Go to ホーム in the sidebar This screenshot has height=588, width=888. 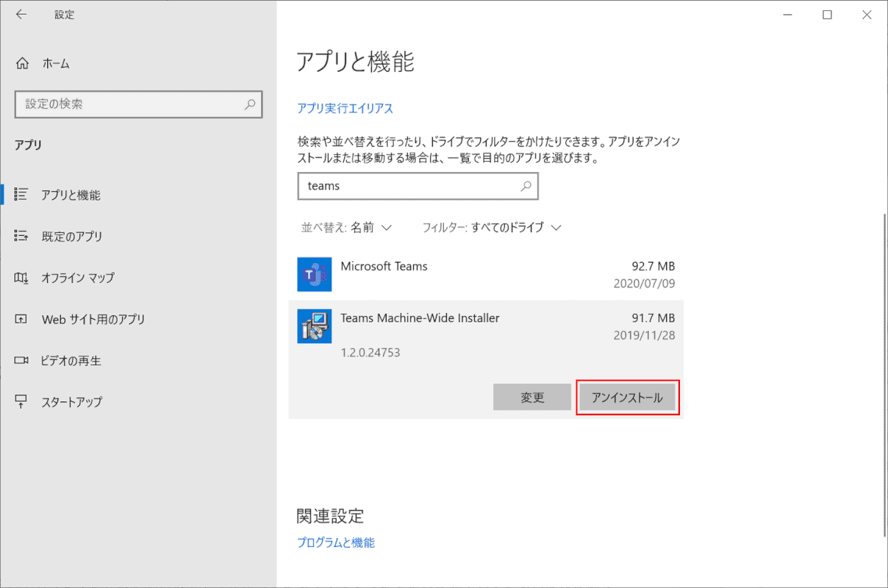(x=138, y=63)
